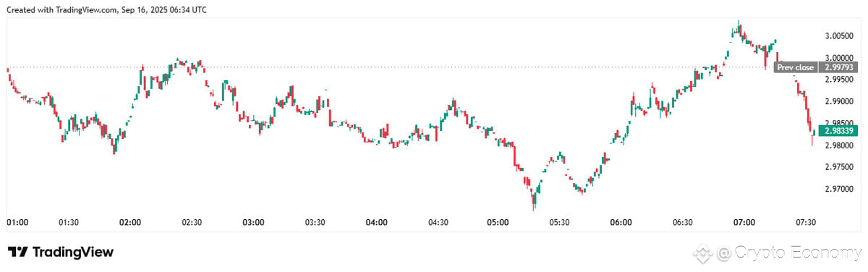Click the 04:00 time axis label

(376, 222)
